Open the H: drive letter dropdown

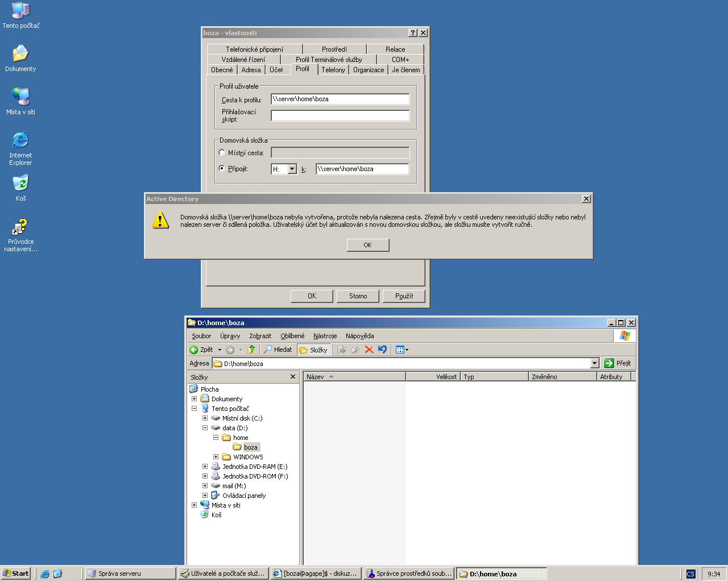(x=292, y=169)
